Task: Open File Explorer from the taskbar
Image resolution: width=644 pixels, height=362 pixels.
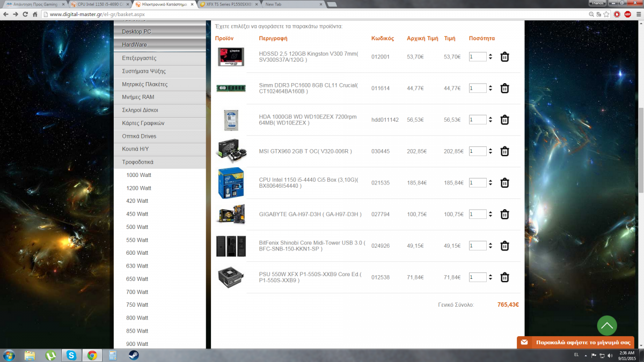Action: point(30,355)
